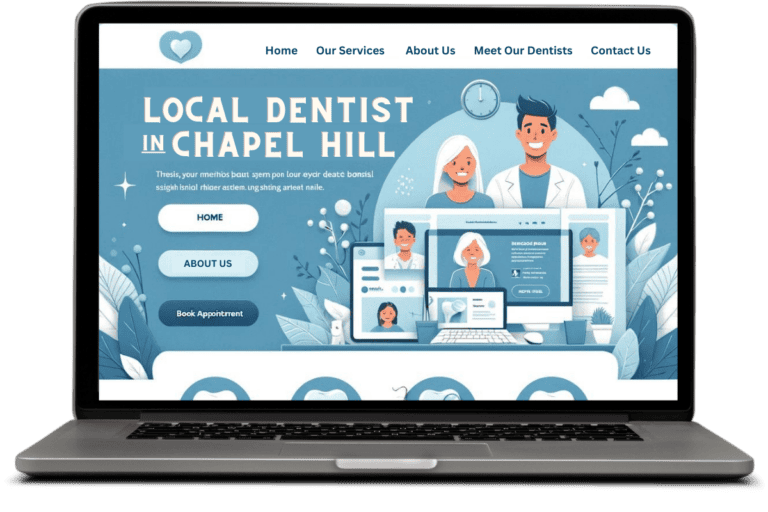Go to About Us in the top navigation
The image size is (768, 512).
(x=430, y=51)
